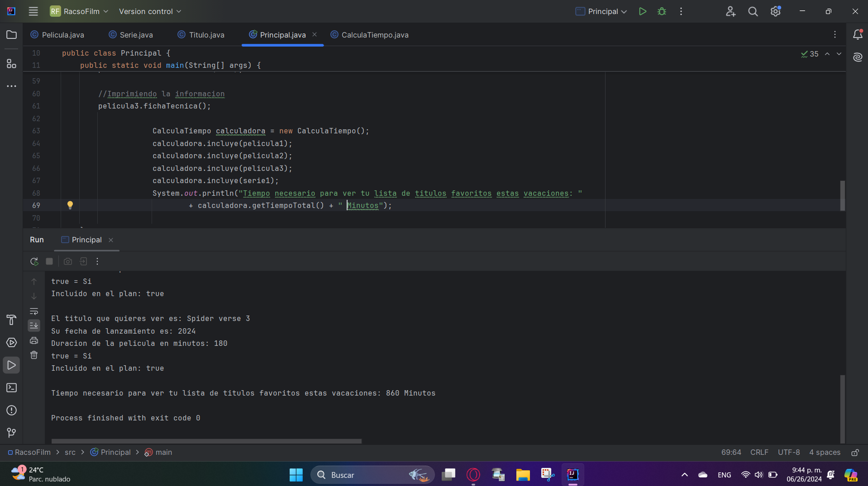The image size is (868, 486).
Task: Stop the running process
Action: click(x=49, y=261)
